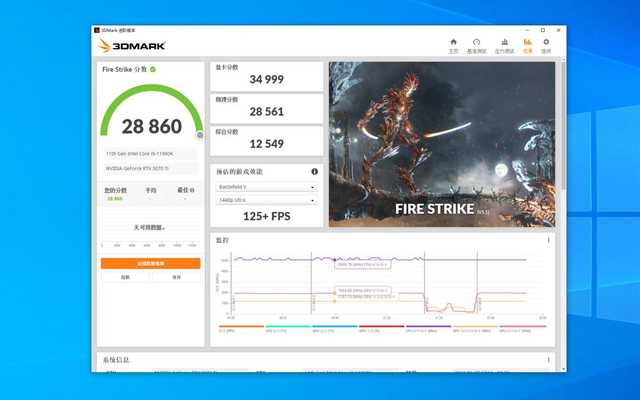This screenshot has height=400, width=640.
Task: Toggle the orange FPS legend series
Action: pyautogui.click(x=241, y=328)
